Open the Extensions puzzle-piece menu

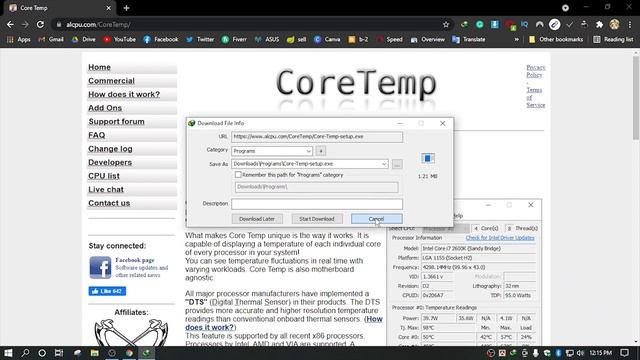pyautogui.click(x=599, y=24)
